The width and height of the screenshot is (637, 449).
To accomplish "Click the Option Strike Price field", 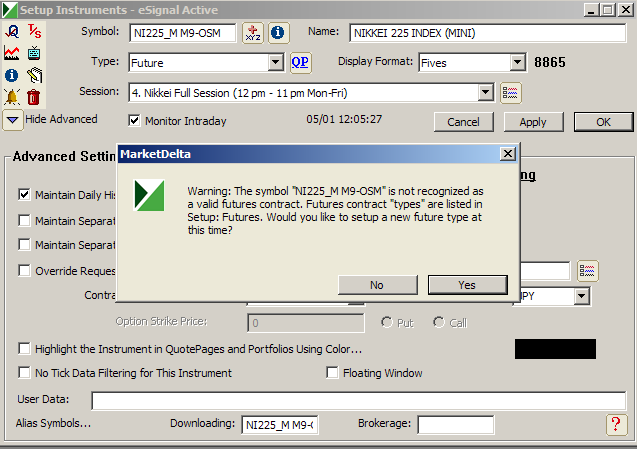I will coord(306,323).
